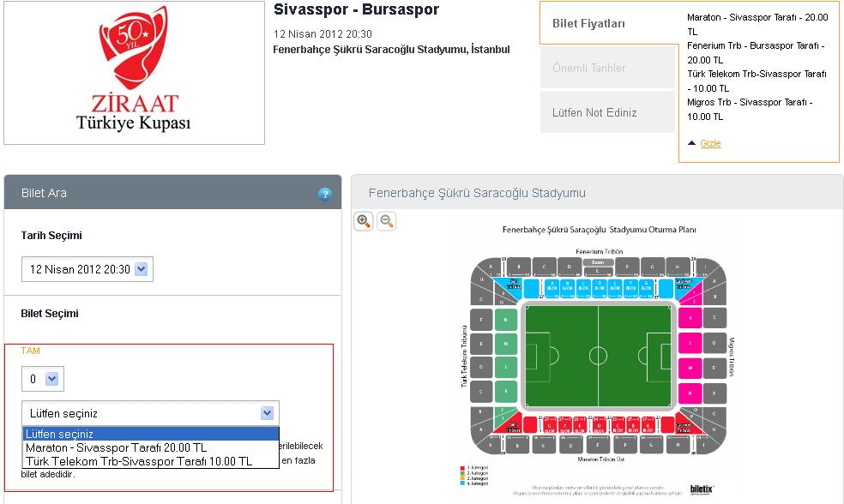The height and width of the screenshot is (504, 844).
Task: Click the Gizle link
Action: point(710,143)
